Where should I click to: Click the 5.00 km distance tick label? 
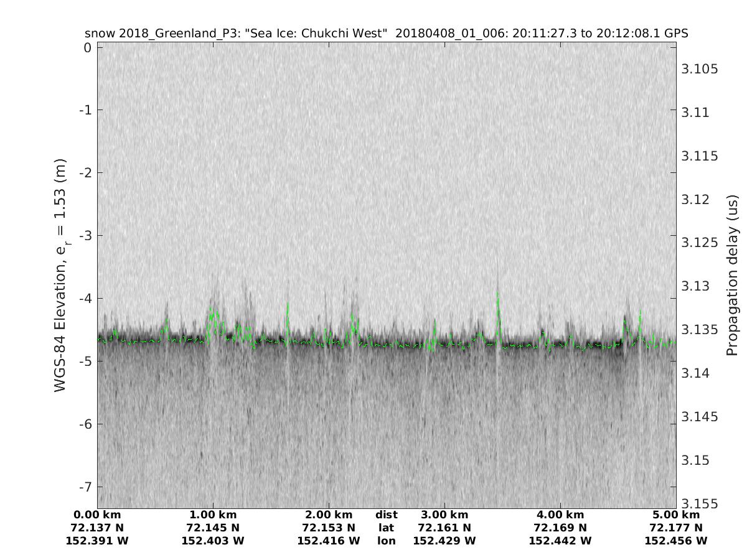pos(676,515)
